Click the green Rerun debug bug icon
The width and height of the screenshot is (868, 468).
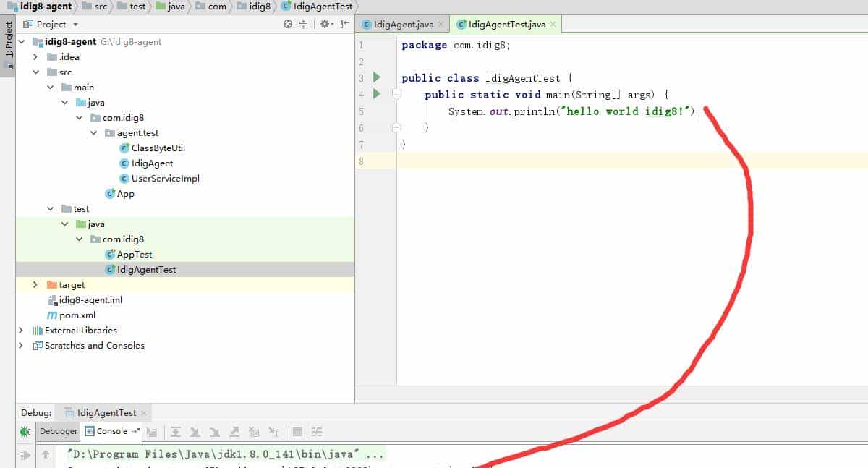(25, 432)
